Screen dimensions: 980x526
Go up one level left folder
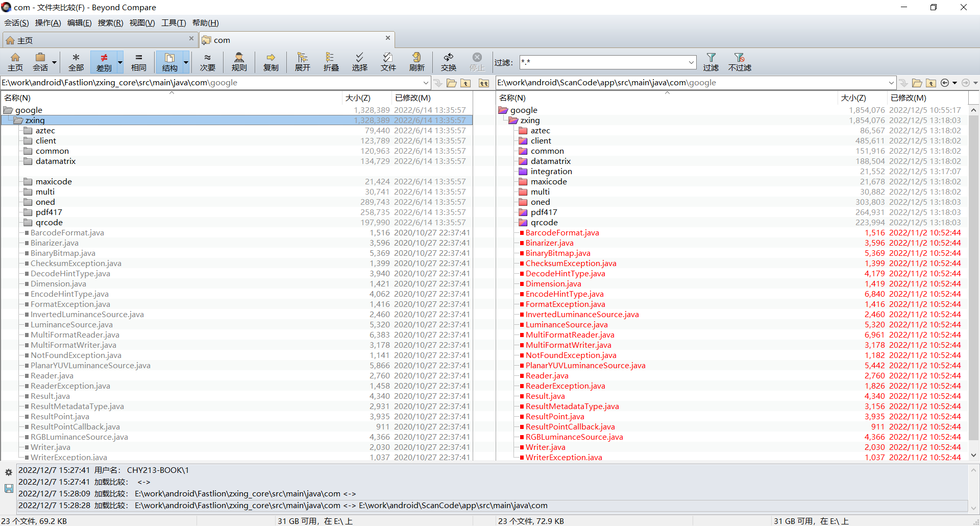pos(465,83)
